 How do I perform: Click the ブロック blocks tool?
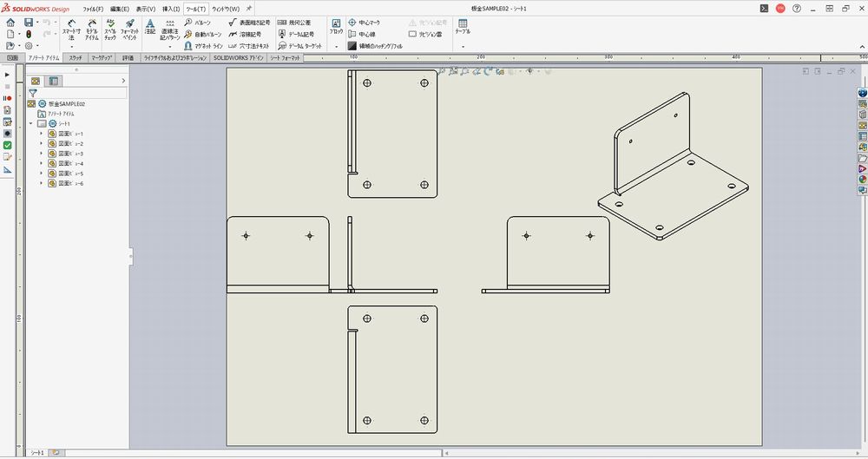click(x=336, y=27)
